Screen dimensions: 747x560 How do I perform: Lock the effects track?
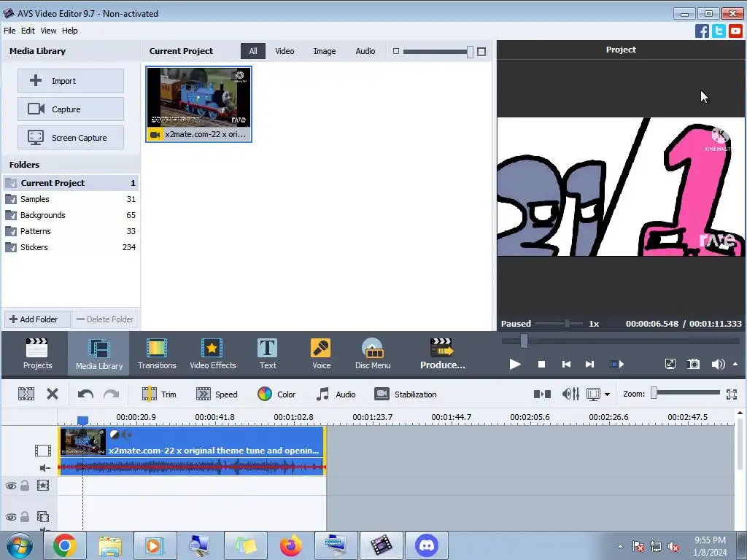[x=25, y=486]
